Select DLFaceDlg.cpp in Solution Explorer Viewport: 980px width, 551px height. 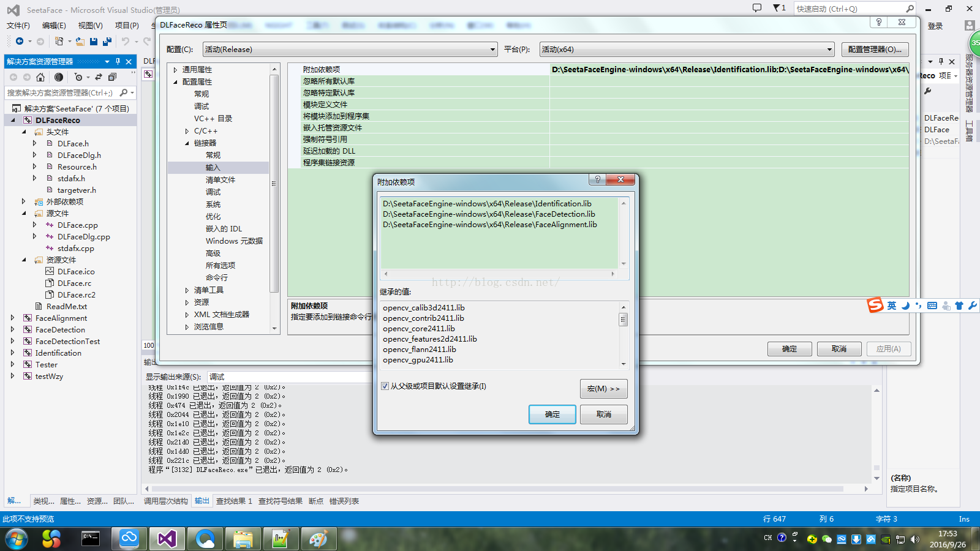tap(84, 237)
